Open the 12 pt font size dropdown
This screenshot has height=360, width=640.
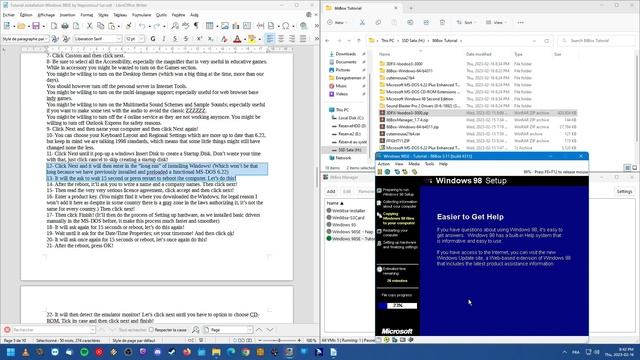142,39
